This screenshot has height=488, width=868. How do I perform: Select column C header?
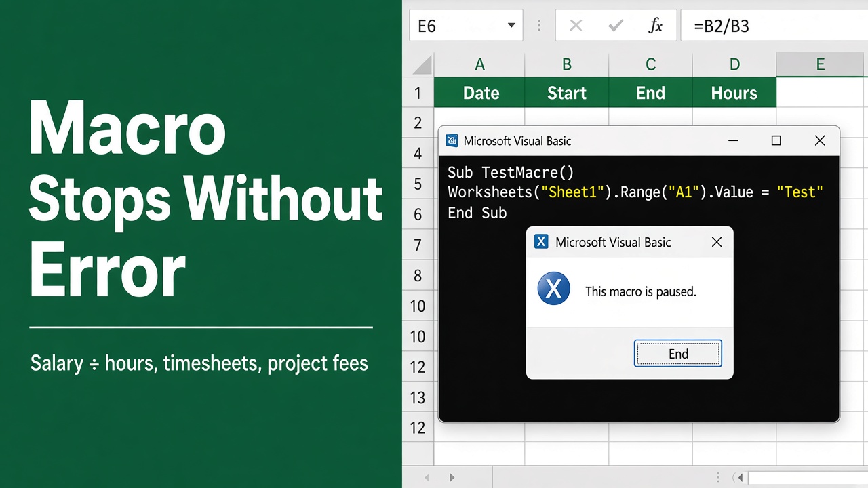tap(650, 65)
